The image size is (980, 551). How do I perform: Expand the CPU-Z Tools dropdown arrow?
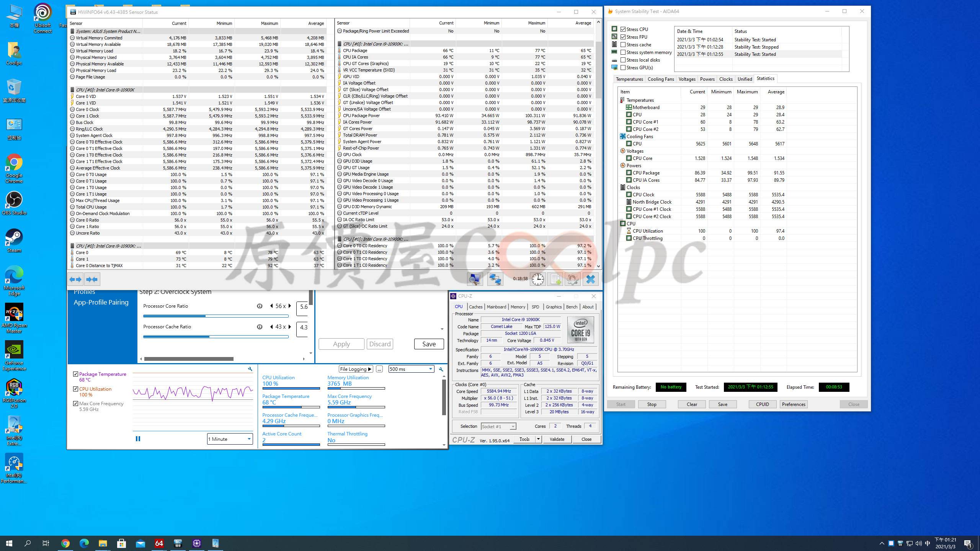click(x=538, y=439)
